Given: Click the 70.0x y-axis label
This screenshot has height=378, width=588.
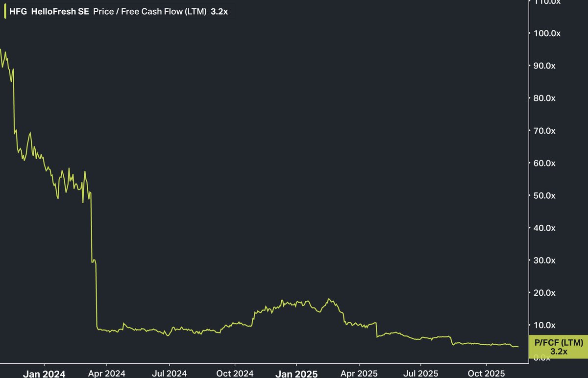Looking at the screenshot, I should 544,131.
